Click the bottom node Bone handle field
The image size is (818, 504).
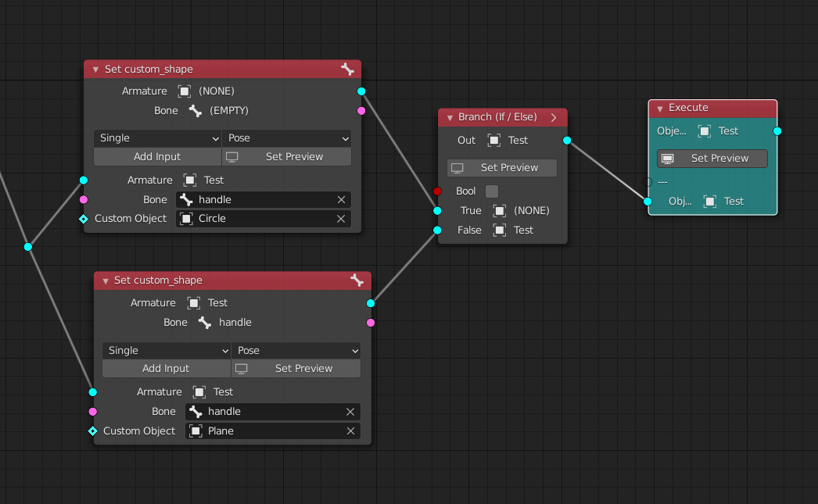click(x=273, y=412)
